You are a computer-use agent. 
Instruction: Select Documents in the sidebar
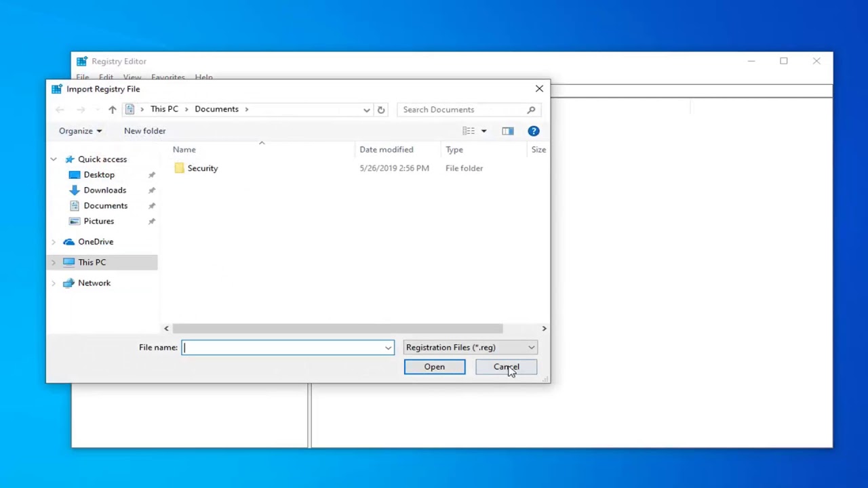coord(105,205)
